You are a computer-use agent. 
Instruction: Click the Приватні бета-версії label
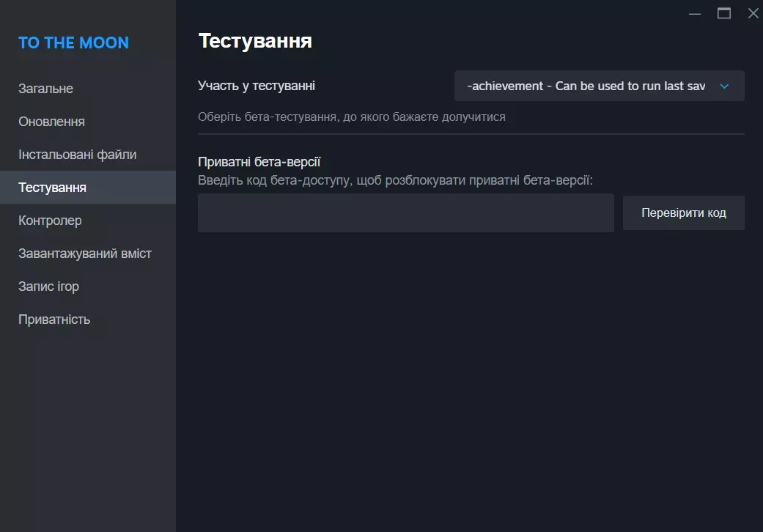[259, 162]
